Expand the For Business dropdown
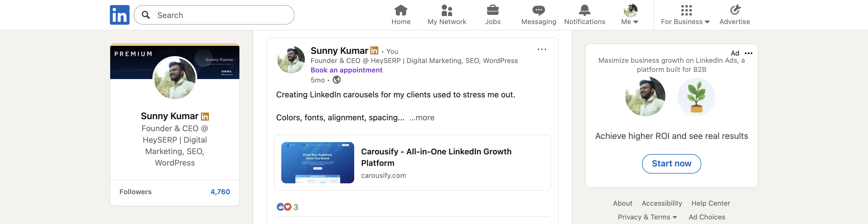Screen dimensions: 868x224 (x=685, y=21)
